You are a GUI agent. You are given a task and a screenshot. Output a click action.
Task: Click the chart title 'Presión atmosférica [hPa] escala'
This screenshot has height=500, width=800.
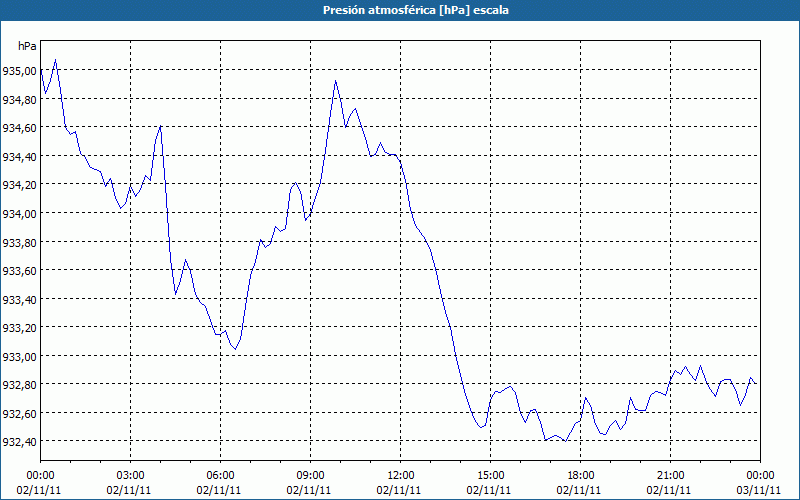point(416,10)
